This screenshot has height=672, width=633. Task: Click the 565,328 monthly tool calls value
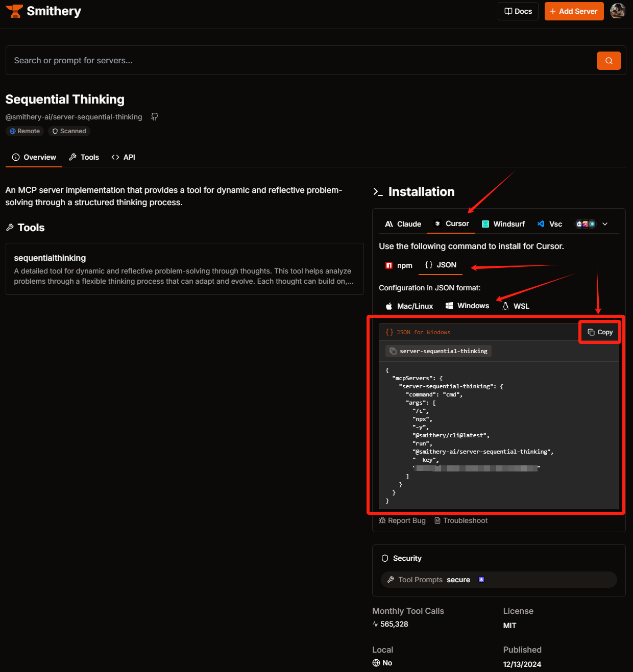pyautogui.click(x=394, y=624)
